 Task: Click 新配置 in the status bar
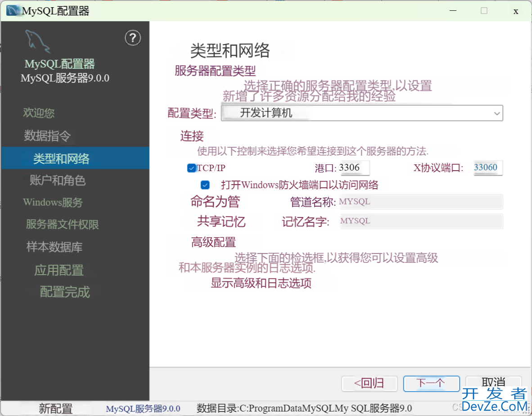pos(56,408)
